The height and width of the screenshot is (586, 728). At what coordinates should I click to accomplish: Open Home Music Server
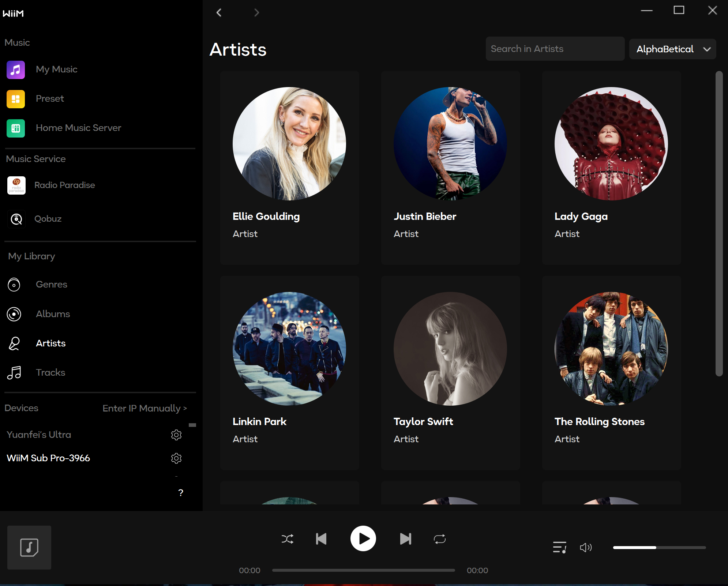point(78,128)
